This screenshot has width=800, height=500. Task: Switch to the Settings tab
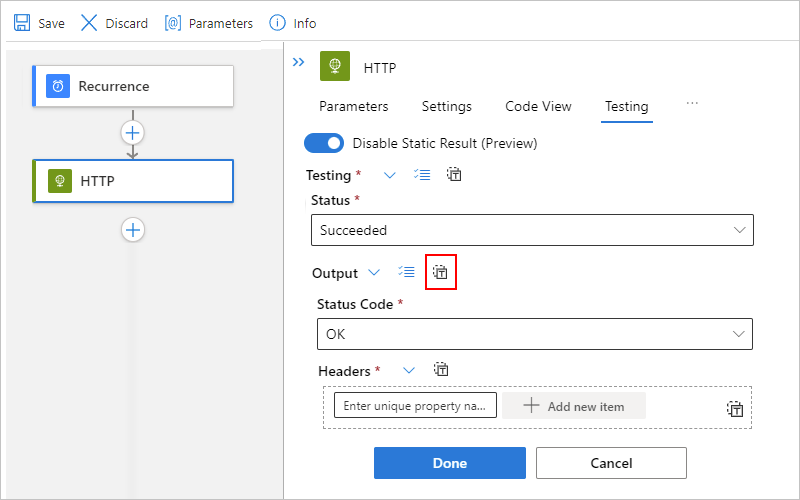(x=446, y=107)
